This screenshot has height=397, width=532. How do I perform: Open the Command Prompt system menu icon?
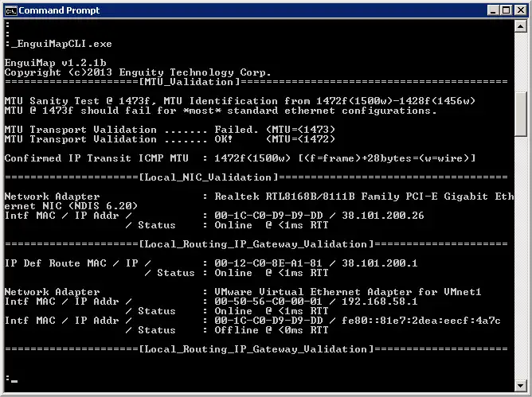pos(10,10)
